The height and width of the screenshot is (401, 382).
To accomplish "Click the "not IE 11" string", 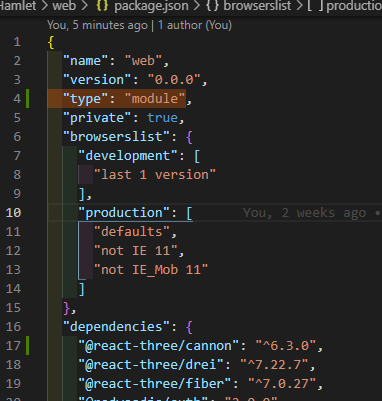I will (x=135, y=251).
